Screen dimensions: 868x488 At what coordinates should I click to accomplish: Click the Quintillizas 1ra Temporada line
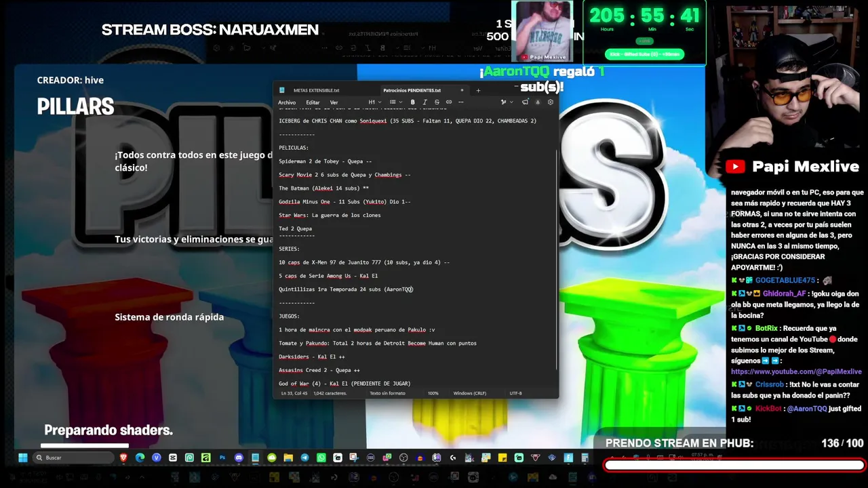[x=346, y=289]
